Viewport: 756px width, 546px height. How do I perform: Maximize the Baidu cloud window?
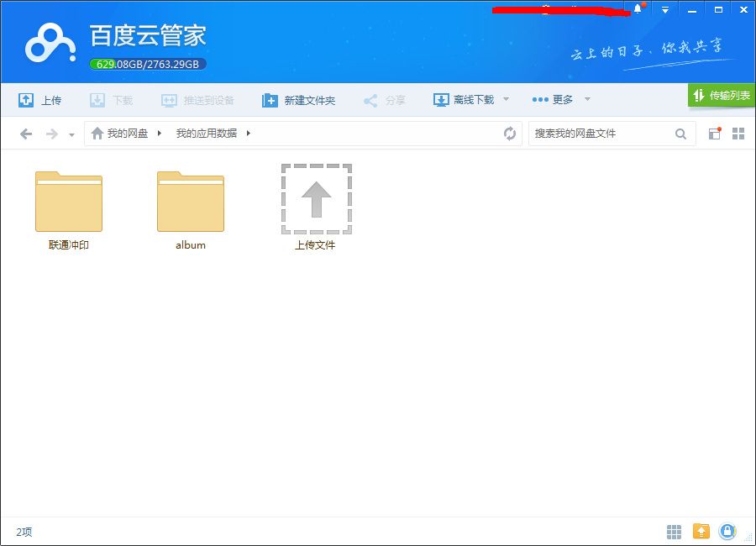pos(718,9)
